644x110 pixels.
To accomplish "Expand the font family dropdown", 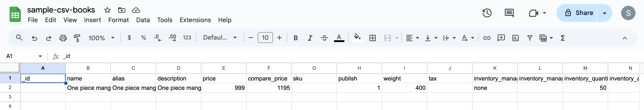I will (x=220, y=38).
